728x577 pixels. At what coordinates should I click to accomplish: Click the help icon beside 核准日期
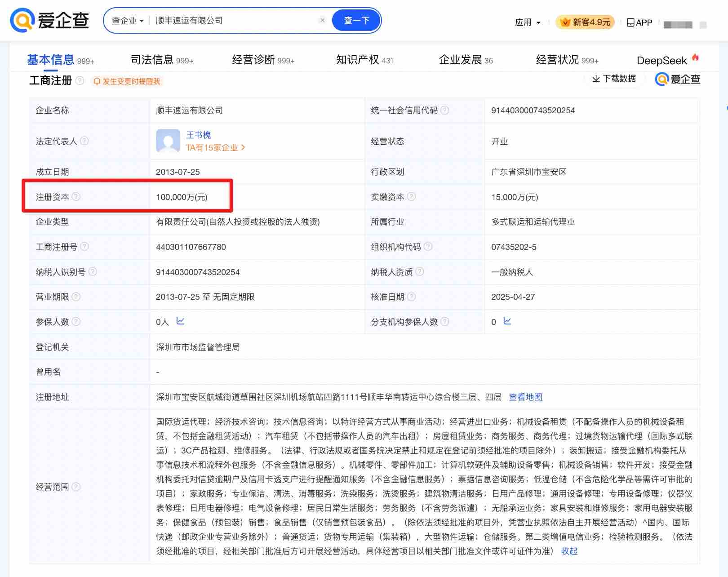[411, 296]
